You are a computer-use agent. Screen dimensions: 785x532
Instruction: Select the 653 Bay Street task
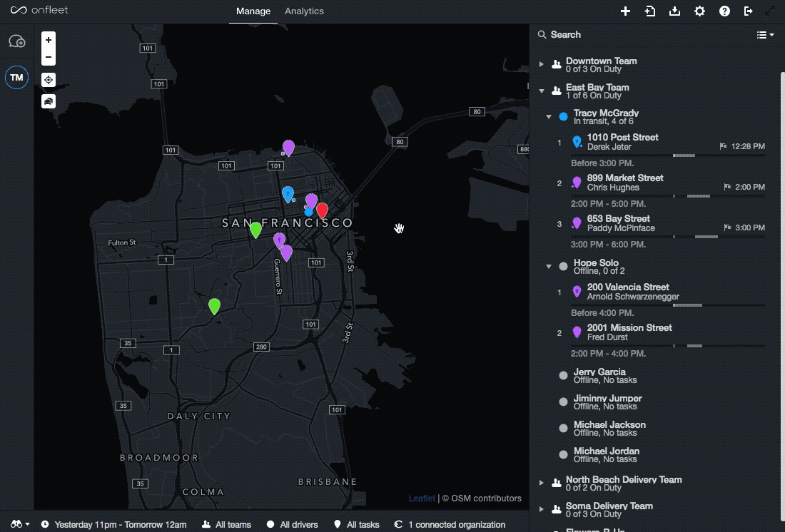click(x=660, y=223)
